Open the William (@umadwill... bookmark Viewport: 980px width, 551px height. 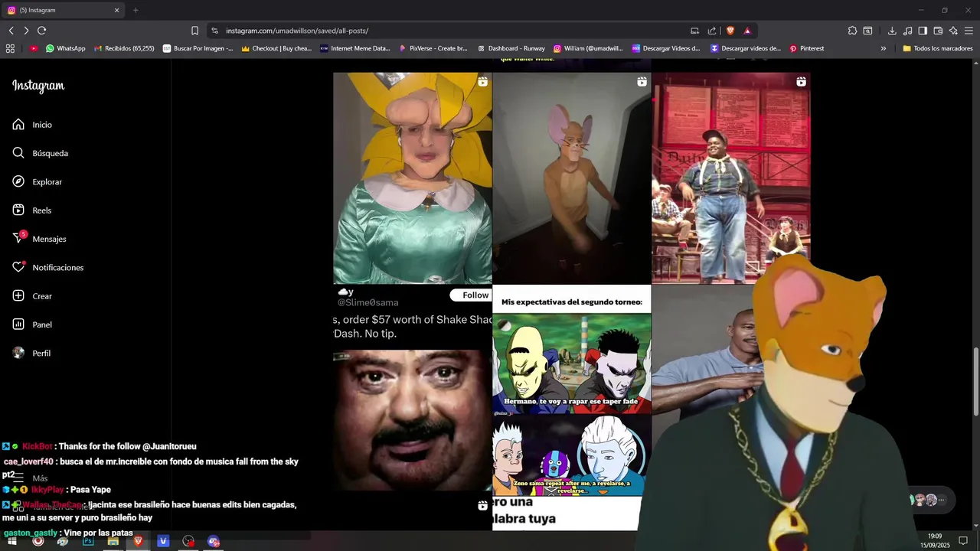[589, 48]
